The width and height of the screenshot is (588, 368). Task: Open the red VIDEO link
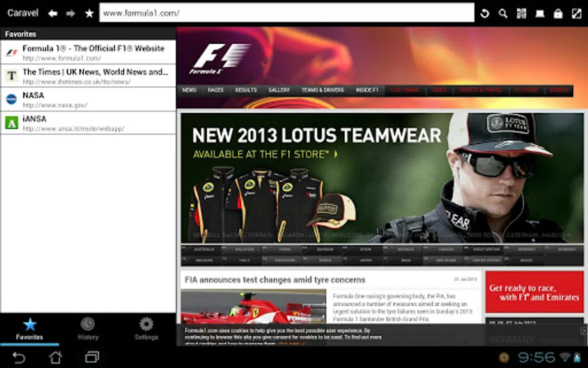tap(439, 90)
